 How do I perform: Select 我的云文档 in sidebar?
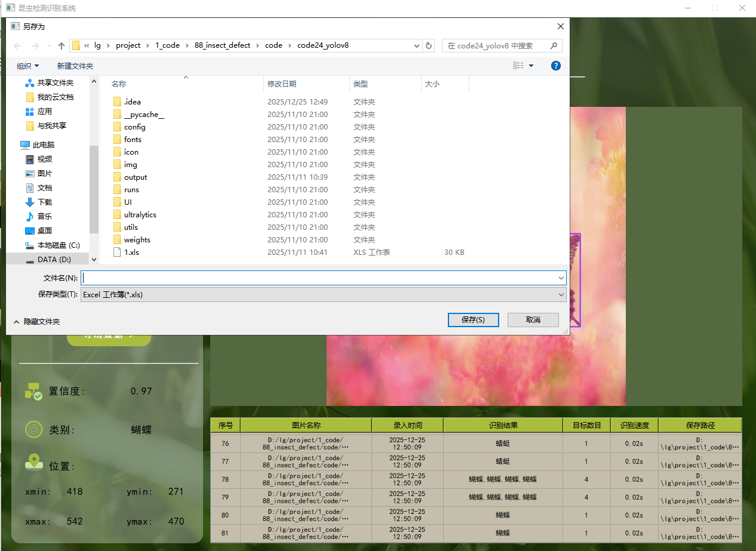coord(55,97)
